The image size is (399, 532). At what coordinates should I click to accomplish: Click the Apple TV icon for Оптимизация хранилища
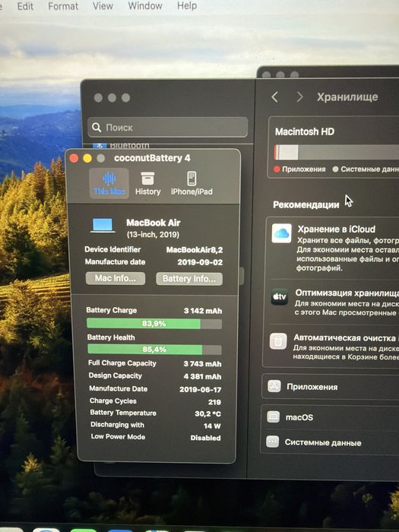pyautogui.click(x=280, y=296)
